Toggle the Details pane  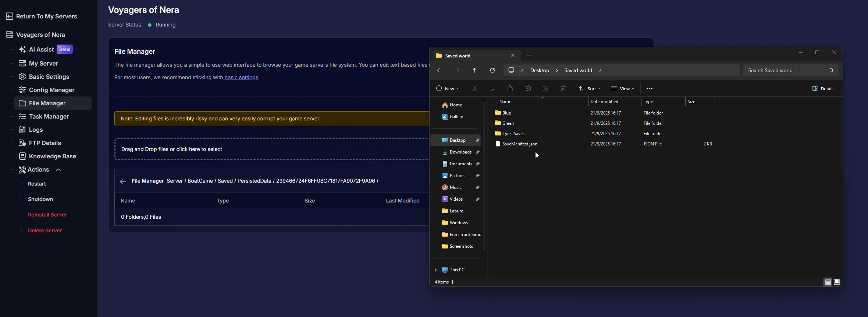pyautogui.click(x=823, y=88)
